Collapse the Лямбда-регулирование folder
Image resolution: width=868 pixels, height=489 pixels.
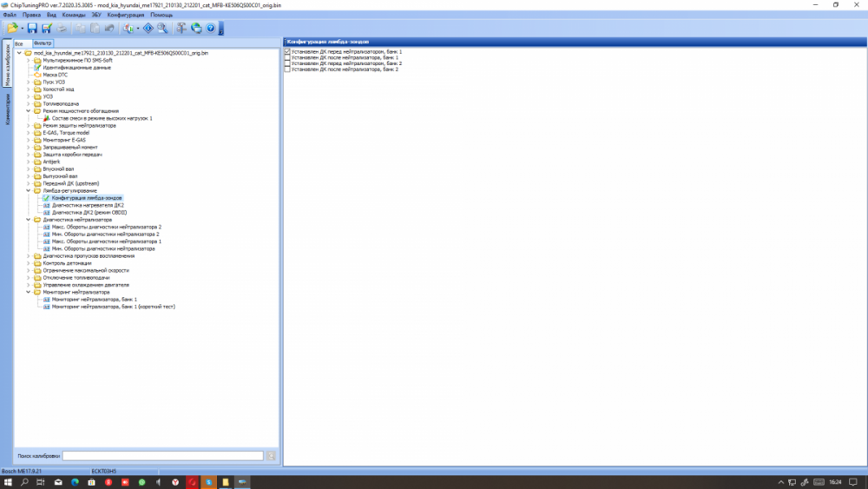click(x=29, y=190)
